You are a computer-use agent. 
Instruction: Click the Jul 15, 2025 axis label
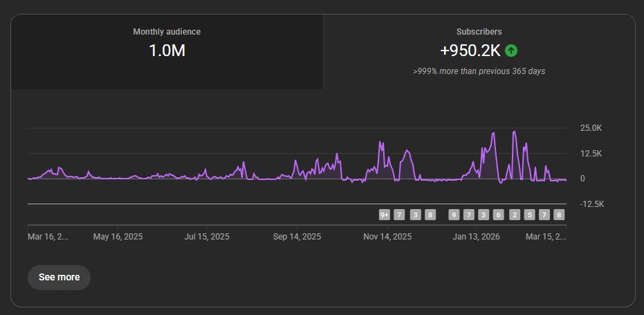(207, 237)
